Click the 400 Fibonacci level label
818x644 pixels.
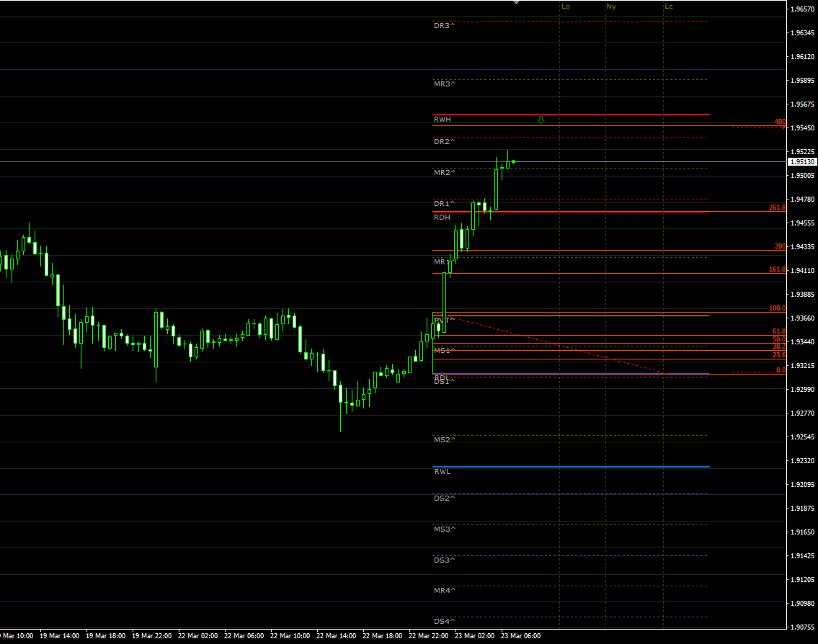pos(780,122)
